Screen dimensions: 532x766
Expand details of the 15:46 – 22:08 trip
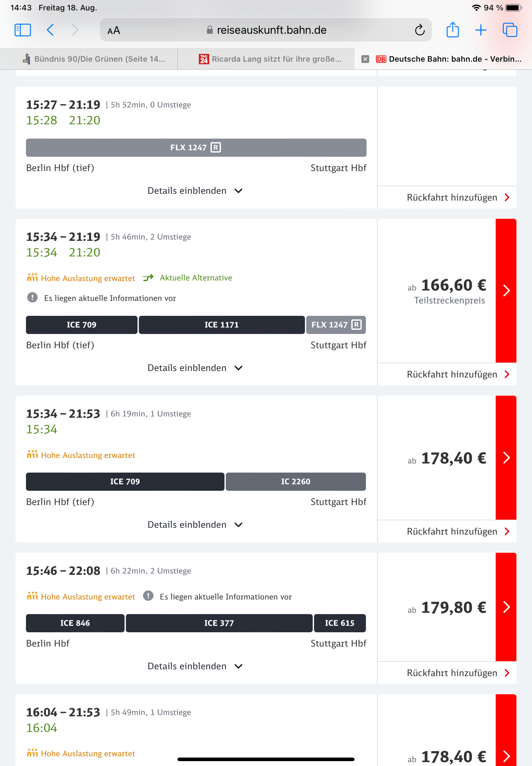[195, 666]
